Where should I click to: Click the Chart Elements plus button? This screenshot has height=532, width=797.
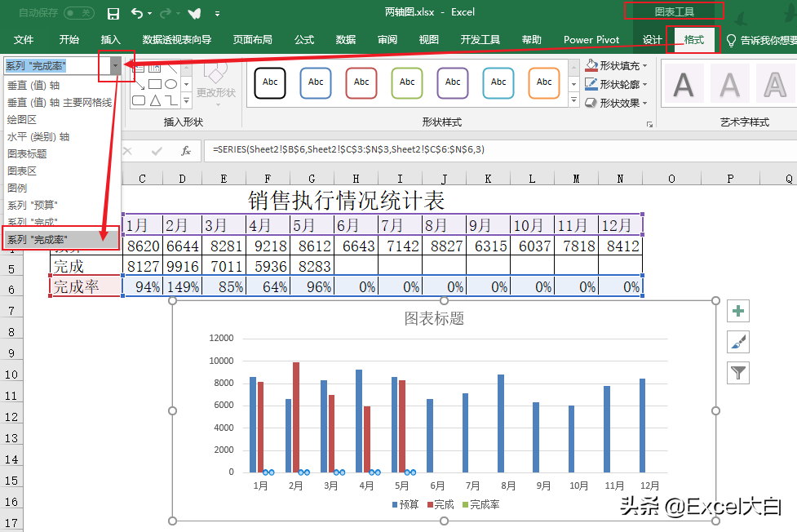click(x=738, y=311)
